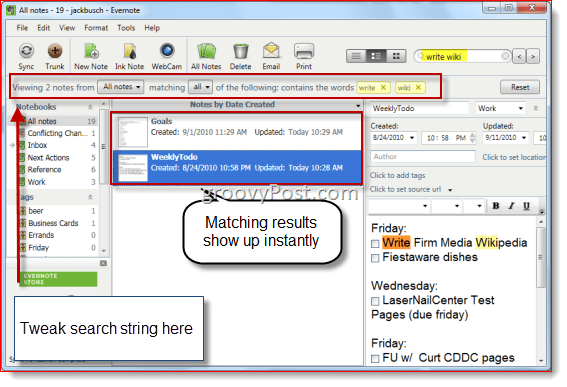The image size is (567, 387).
Task: Go to next search result arrow
Action: point(533,56)
